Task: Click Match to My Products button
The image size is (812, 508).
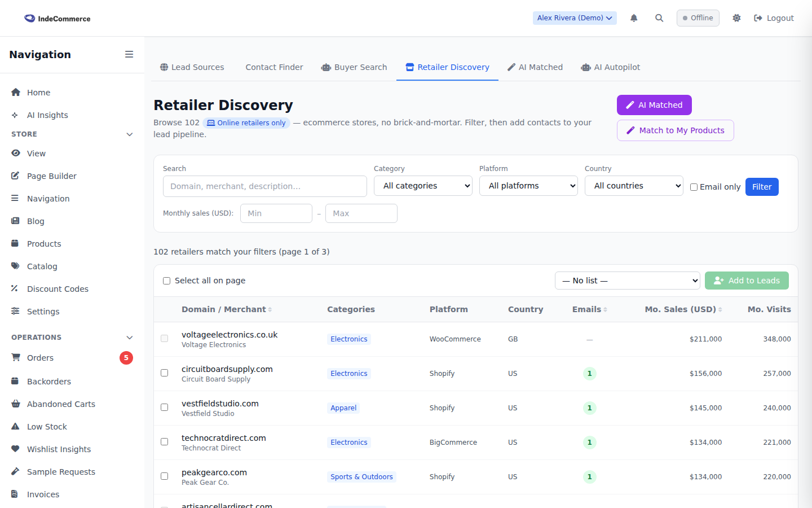Action: [x=676, y=130]
